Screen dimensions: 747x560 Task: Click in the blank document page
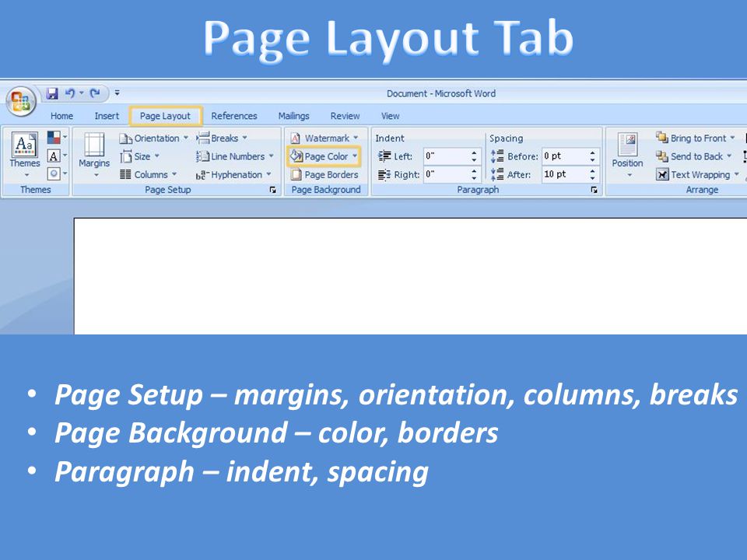point(410,276)
